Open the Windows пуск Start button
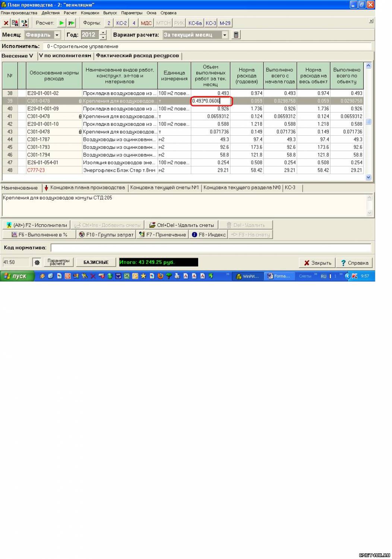 (x=18, y=276)
